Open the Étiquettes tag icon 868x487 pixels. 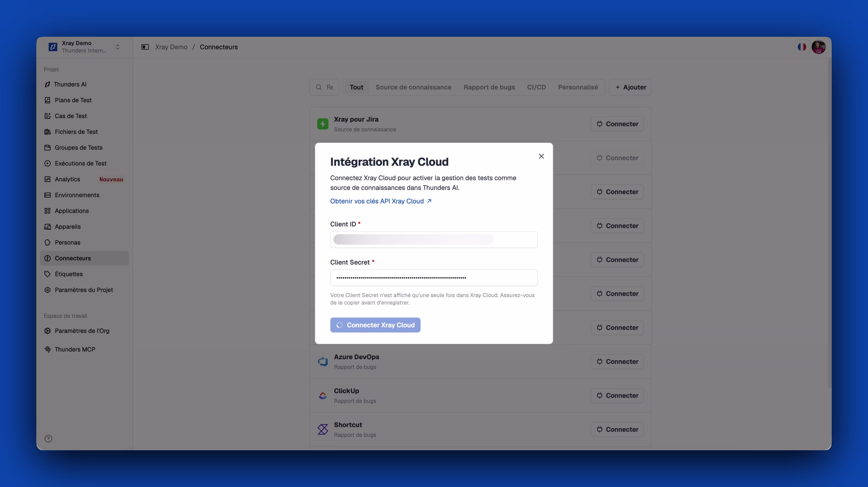(48, 274)
